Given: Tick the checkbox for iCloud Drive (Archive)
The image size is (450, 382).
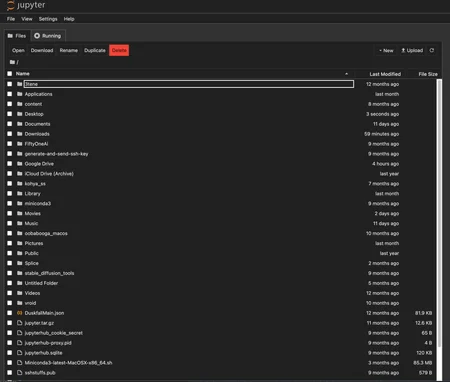Looking at the screenshot, I should coord(10,174).
